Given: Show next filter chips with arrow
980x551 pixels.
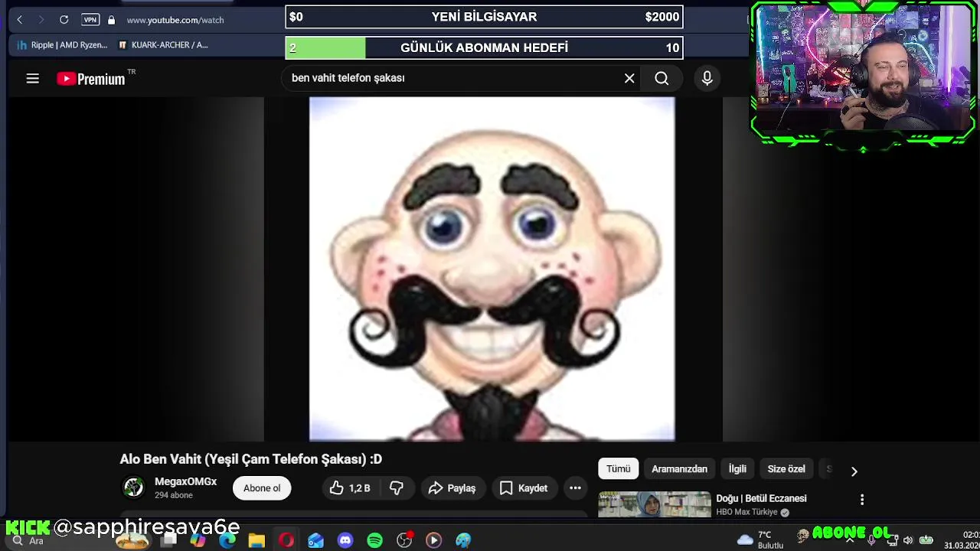Looking at the screenshot, I should tap(854, 471).
